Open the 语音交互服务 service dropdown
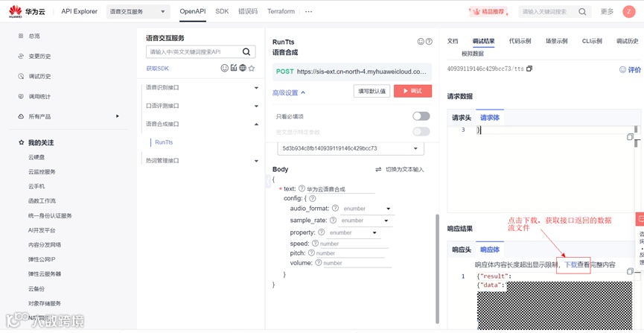 [x=138, y=11]
